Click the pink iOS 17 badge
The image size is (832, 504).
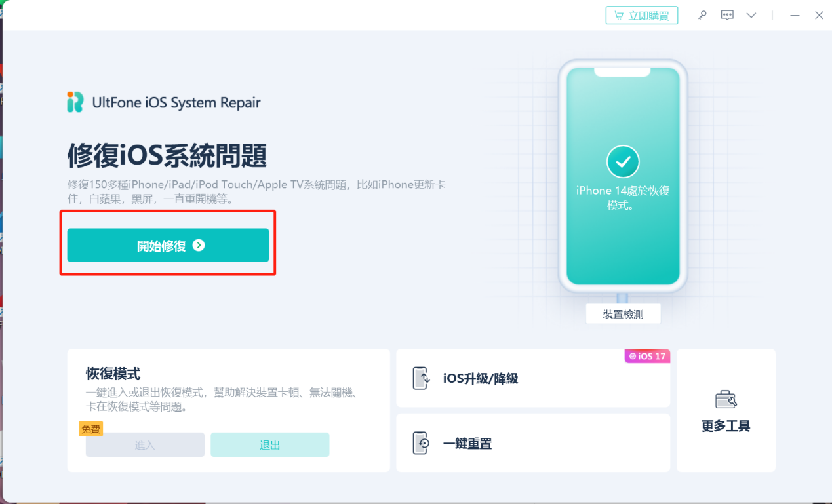(647, 356)
